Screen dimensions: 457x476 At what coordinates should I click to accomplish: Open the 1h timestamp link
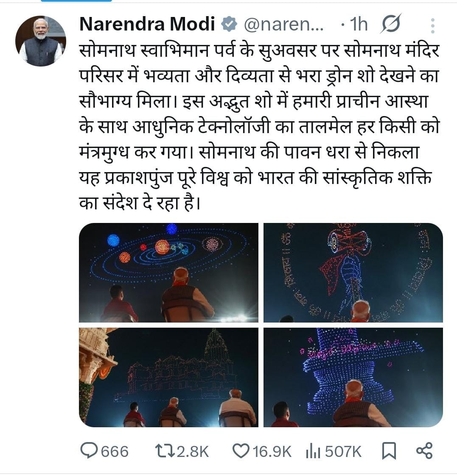(x=359, y=25)
